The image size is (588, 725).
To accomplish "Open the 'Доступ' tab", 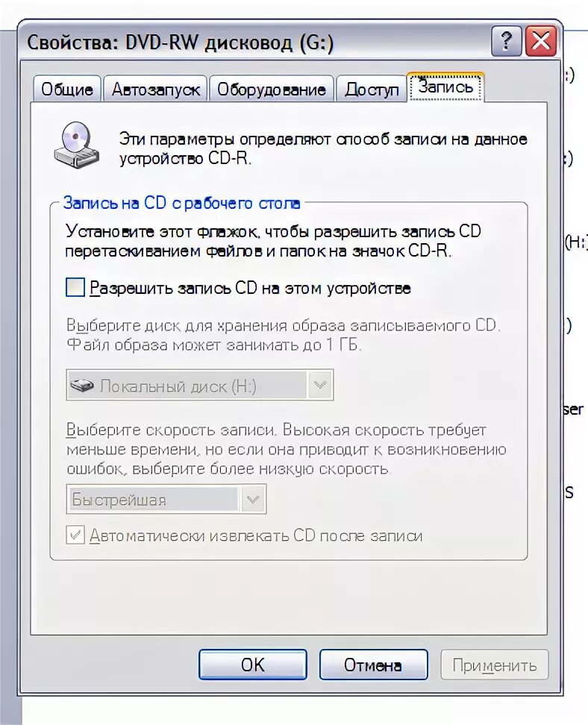I will 372,89.
